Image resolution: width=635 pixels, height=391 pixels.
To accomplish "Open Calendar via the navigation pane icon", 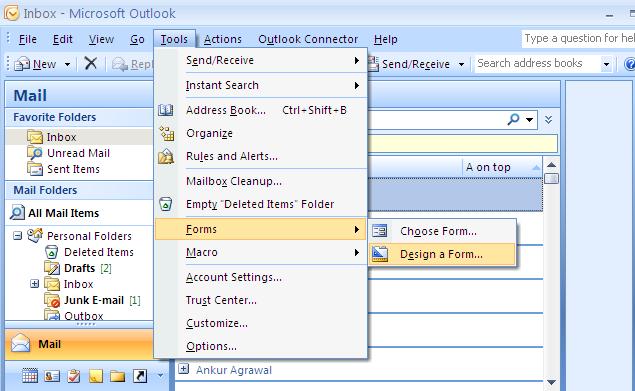I will (30, 376).
